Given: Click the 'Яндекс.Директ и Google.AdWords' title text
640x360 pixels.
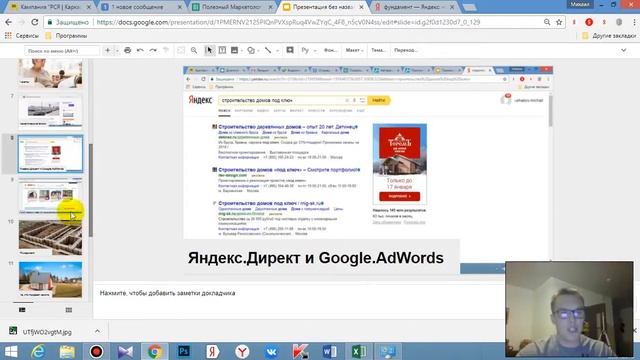Looking at the screenshot, I should [x=316, y=258].
